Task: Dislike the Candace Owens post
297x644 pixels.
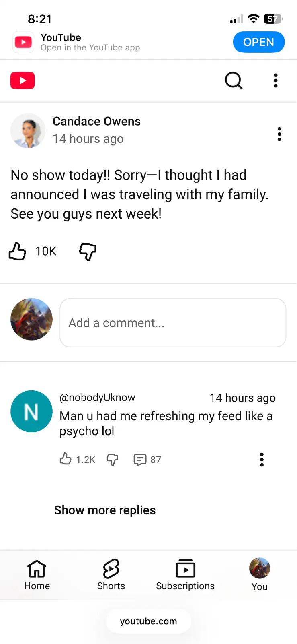Action: click(88, 252)
